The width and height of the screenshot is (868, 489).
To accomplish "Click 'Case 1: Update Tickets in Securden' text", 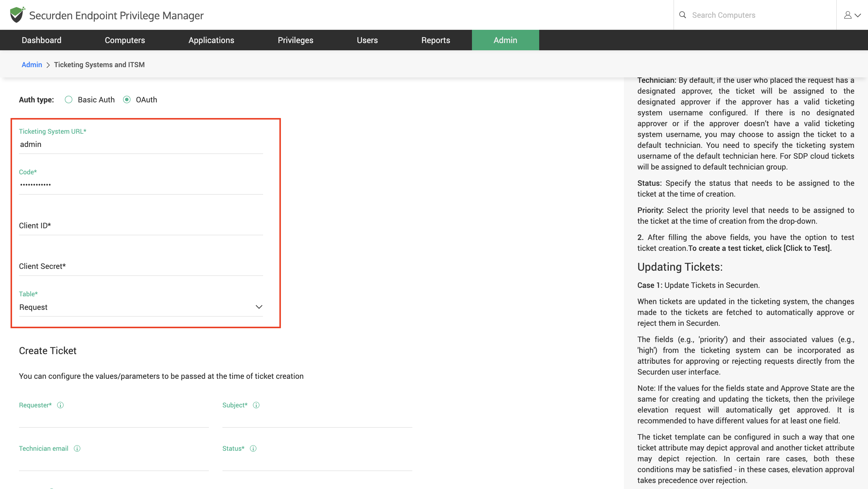I will [x=698, y=285].
